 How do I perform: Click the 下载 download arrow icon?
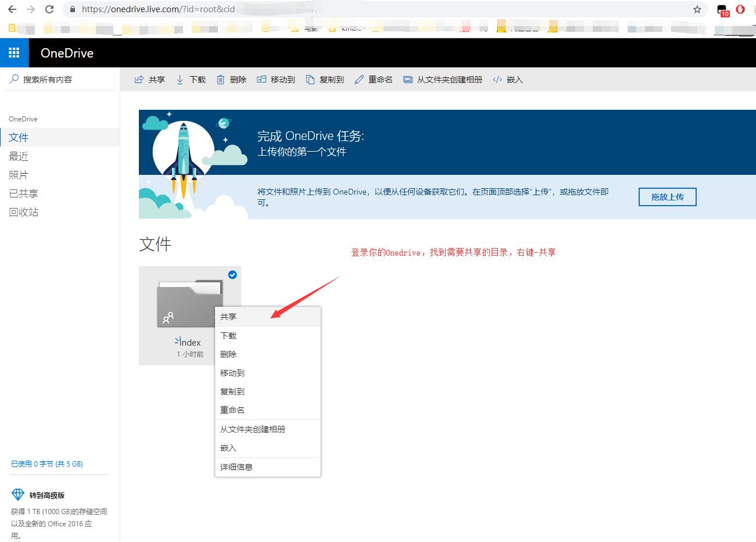(180, 80)
